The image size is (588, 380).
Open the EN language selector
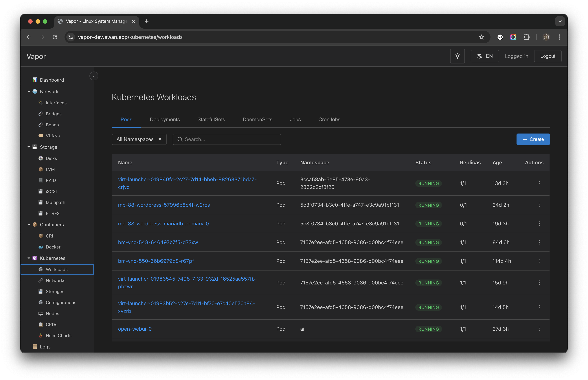(484, 56)
